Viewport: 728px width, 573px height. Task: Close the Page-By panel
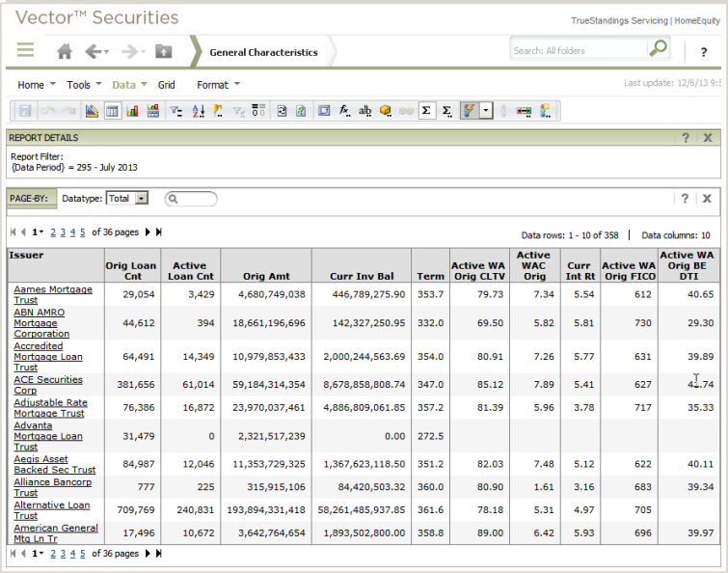click(x=707, y=199)
